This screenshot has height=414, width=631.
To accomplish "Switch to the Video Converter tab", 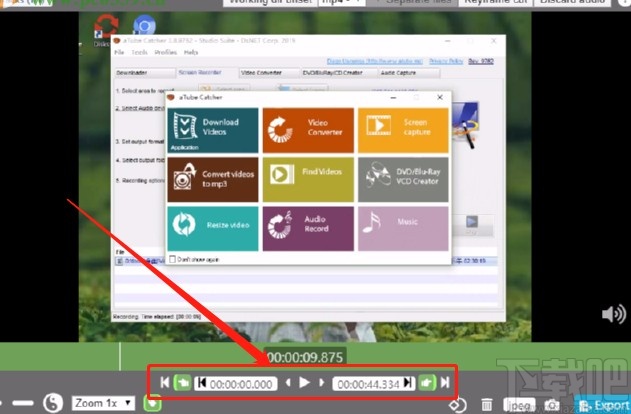I will click(x=269, y=73).
